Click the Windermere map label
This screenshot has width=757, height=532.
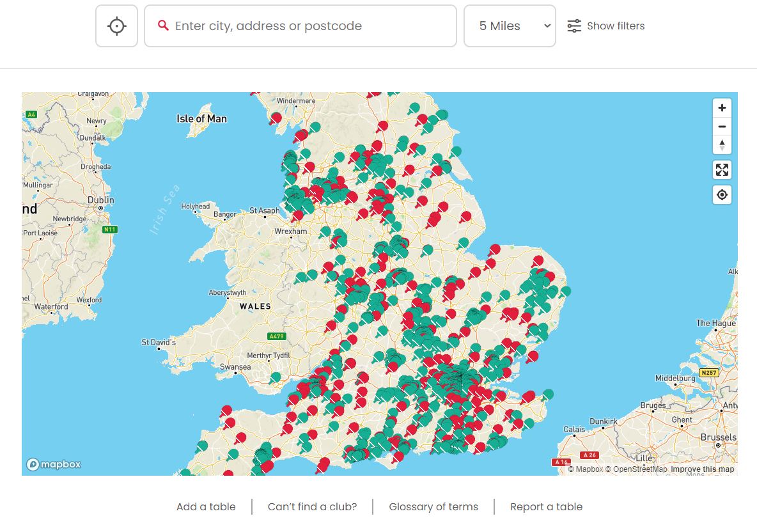point(296,101)
